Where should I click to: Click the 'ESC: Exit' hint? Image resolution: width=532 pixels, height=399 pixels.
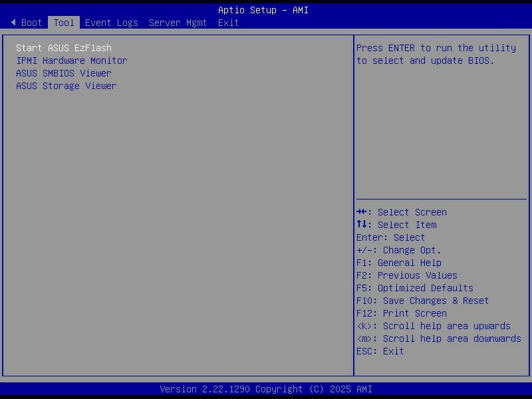(x=380, y=351)
